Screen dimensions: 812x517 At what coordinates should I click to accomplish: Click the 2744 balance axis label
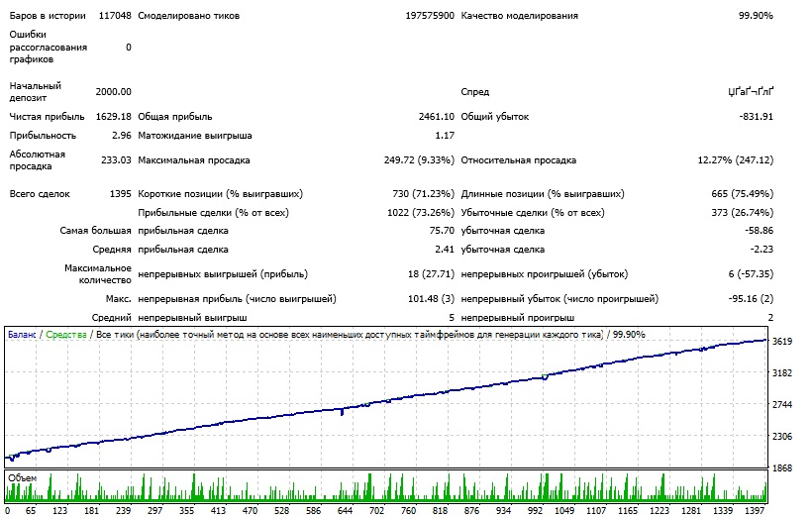pos(782,404)
